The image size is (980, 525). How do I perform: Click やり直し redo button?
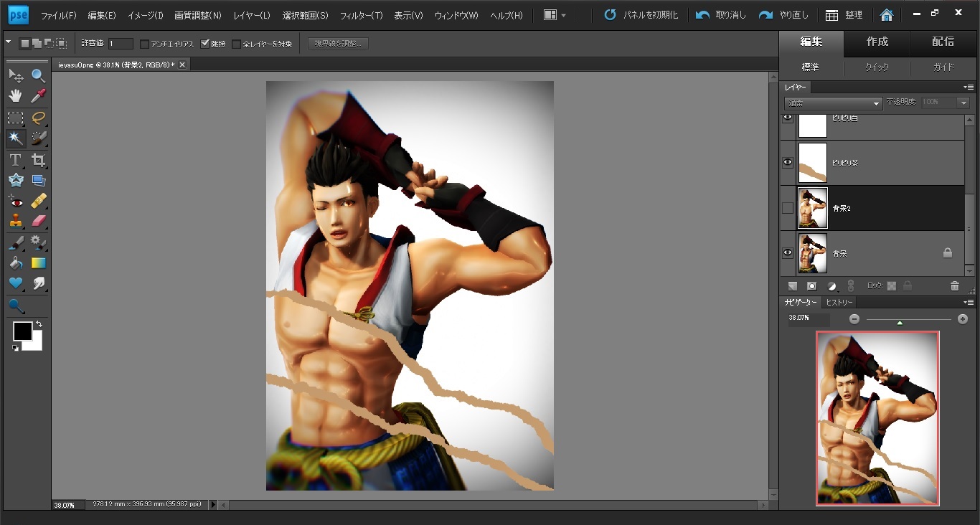pos(783,15)
